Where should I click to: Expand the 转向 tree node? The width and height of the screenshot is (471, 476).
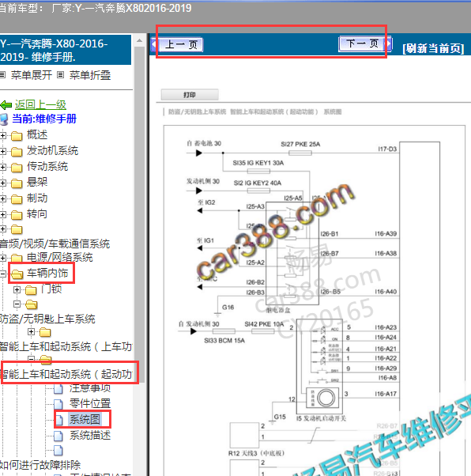(x=2, y=214)
